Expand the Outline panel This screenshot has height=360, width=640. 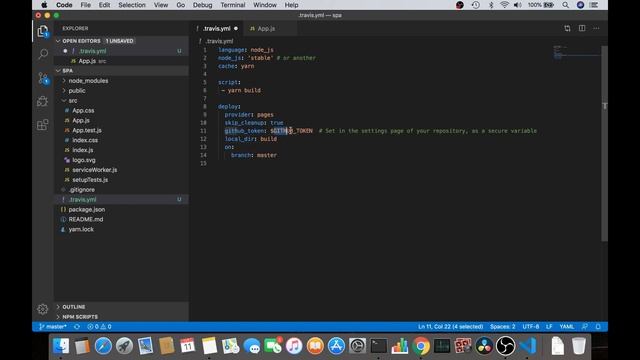click(122, 307)
